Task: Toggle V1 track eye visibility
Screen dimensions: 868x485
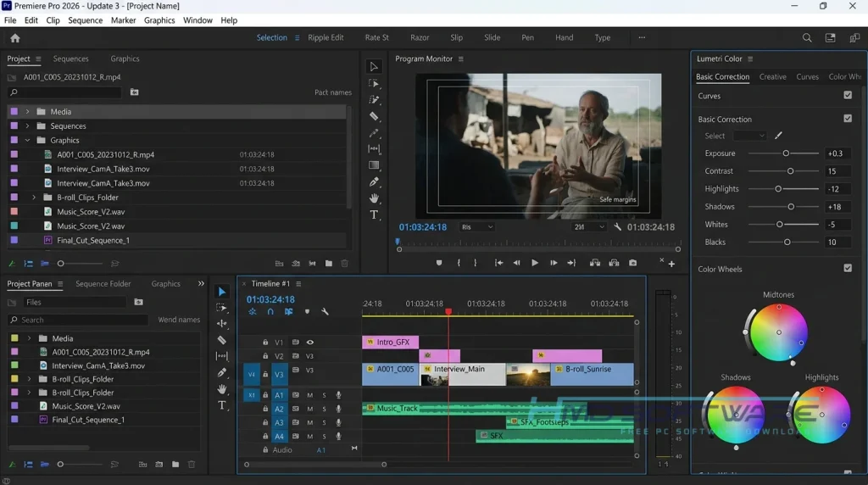Action: point(310,343)
